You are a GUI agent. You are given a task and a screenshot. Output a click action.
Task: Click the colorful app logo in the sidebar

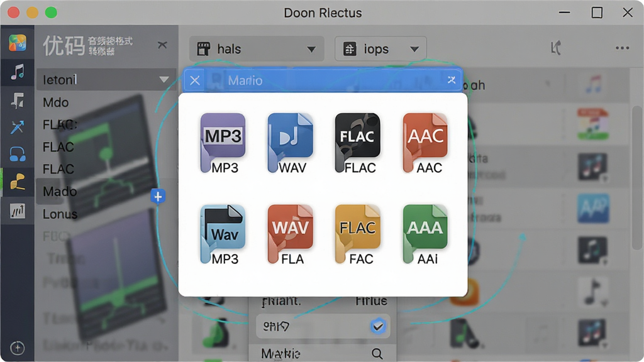tap(17, 43)
